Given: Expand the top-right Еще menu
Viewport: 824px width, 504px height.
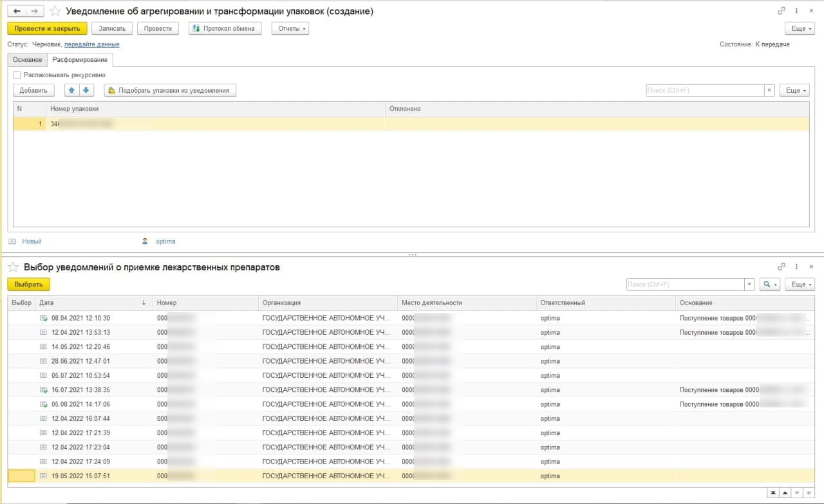Looking at the screenshot, I should click(800, 28).
